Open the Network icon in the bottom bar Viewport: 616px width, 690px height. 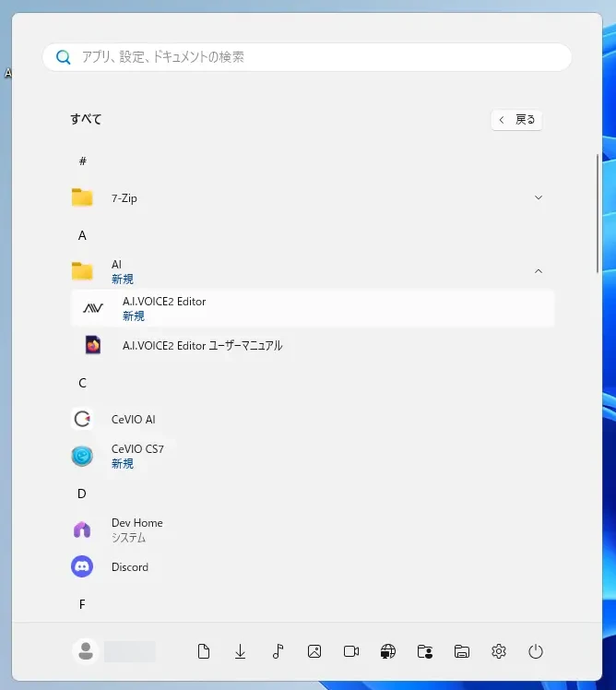388,651
